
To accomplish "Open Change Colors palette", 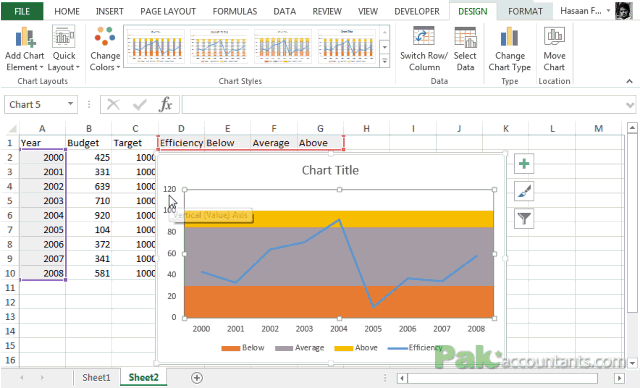I will (105, 49).
